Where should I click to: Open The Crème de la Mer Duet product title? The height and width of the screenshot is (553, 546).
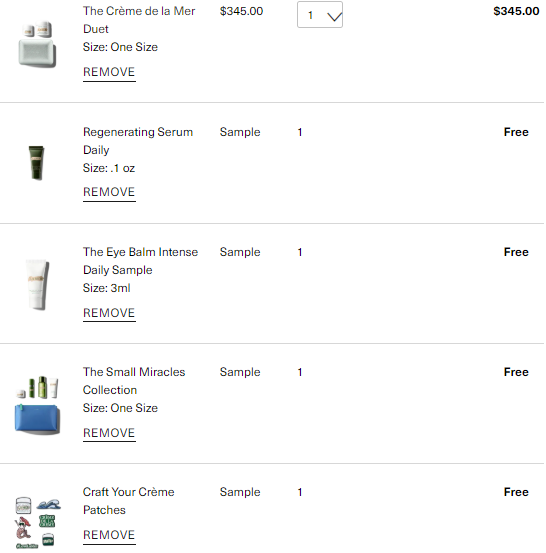(x=139, y=20)
